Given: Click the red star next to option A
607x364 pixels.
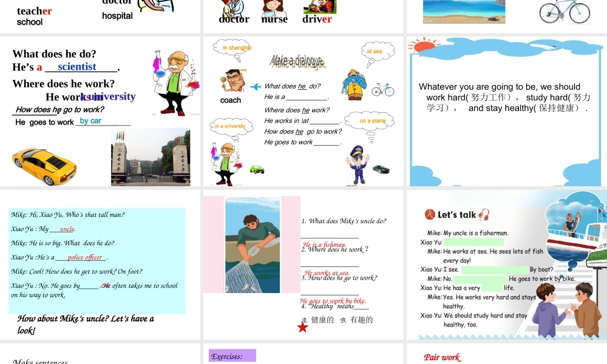Looking at the screenshot, I should click(303, 327).
